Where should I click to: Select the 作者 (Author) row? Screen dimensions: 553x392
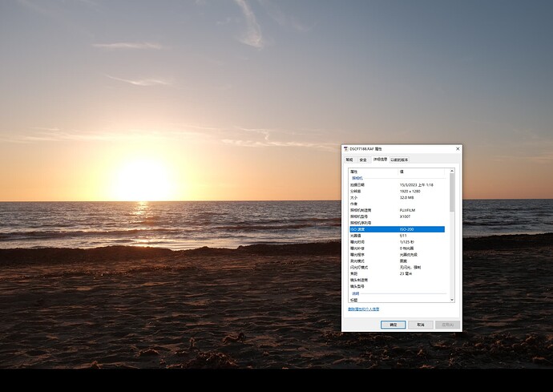pos(397,204)
